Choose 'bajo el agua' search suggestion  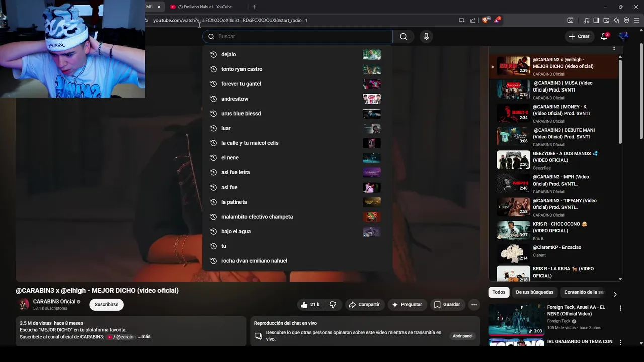tap(297, 231)
